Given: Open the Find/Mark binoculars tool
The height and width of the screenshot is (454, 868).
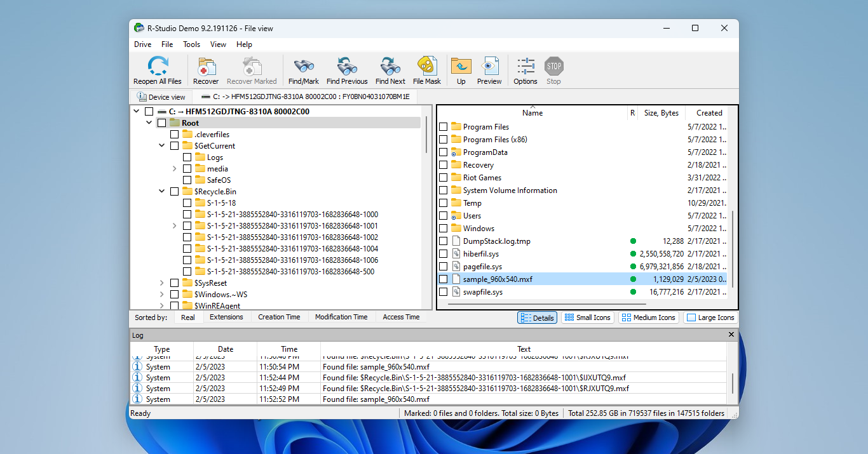Looking at the screenshot, I should [304, 66].
